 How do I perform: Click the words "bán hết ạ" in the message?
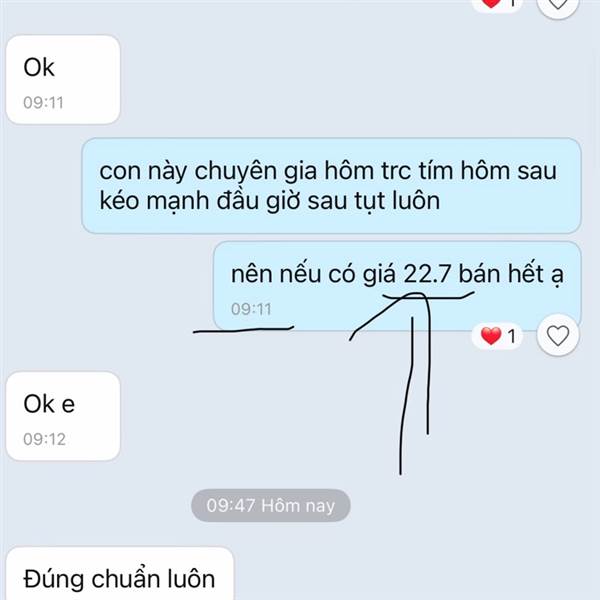(511, 275)
